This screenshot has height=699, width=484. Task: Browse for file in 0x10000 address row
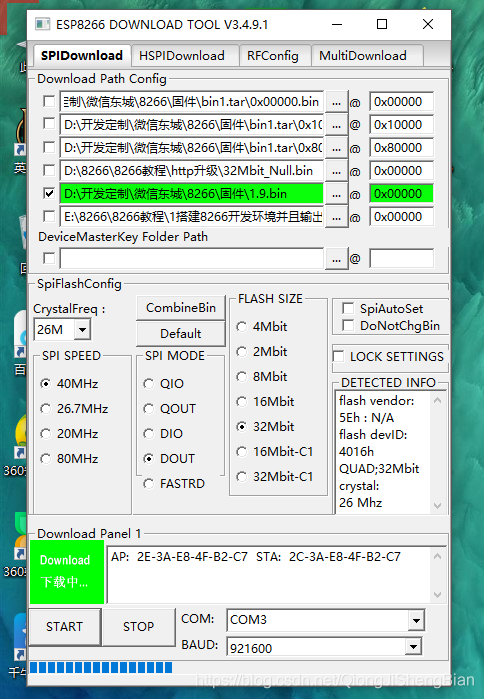tap(336, 125)
